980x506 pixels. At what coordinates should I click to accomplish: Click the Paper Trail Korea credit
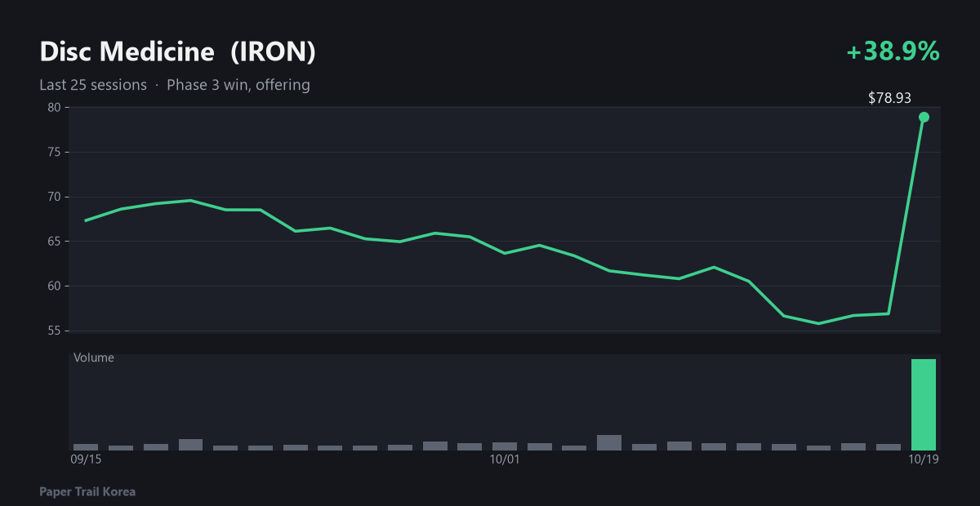(x=87, y=492)
